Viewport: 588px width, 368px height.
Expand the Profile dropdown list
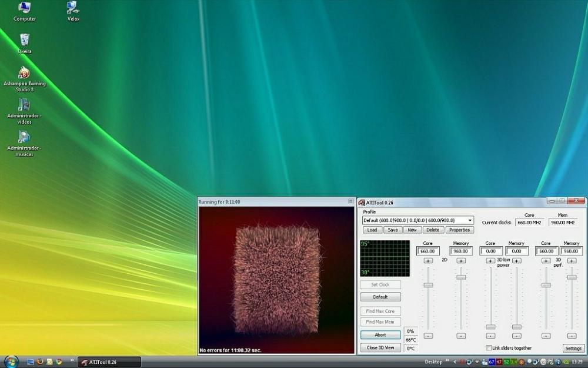tap(470, 220)
